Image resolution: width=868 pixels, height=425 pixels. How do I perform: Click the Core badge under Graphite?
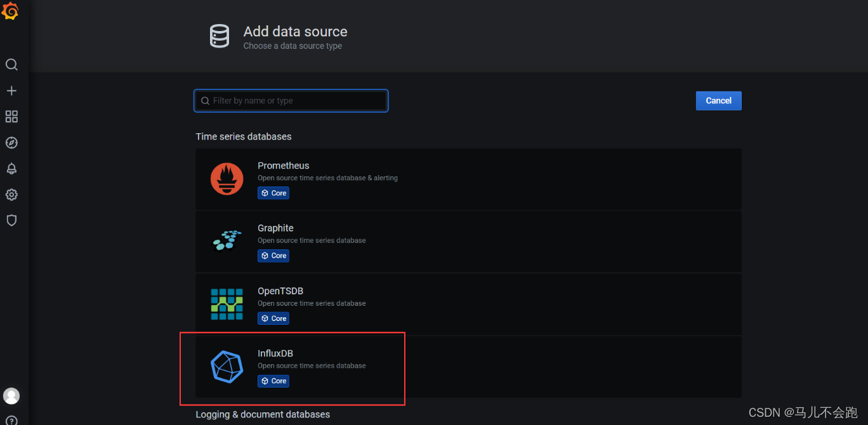[273, 256]
